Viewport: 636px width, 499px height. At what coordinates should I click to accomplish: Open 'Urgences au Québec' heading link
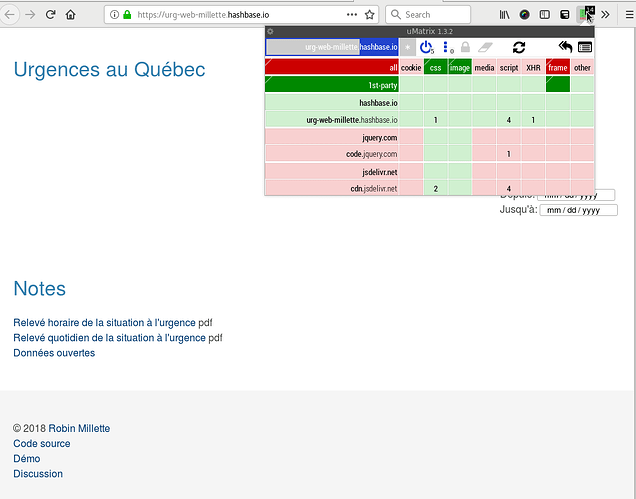point(109,69)
